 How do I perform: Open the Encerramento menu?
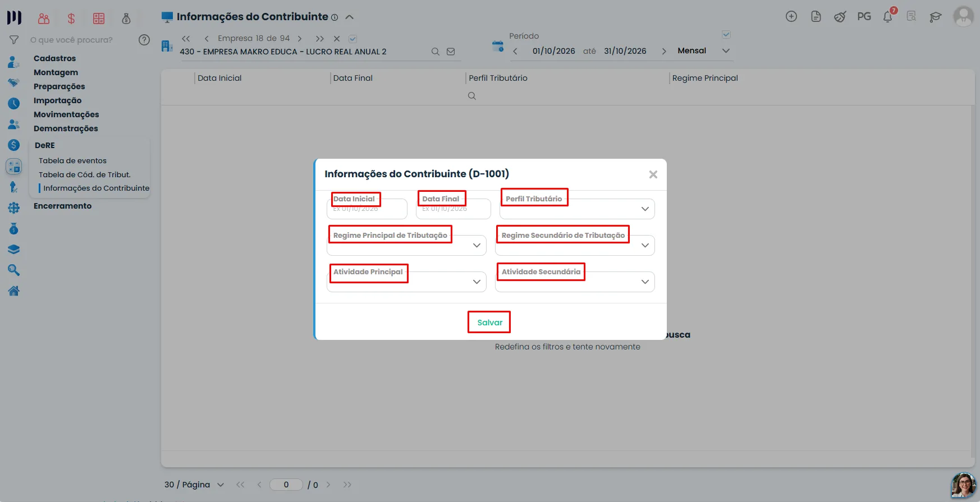[x=62, y=206]
